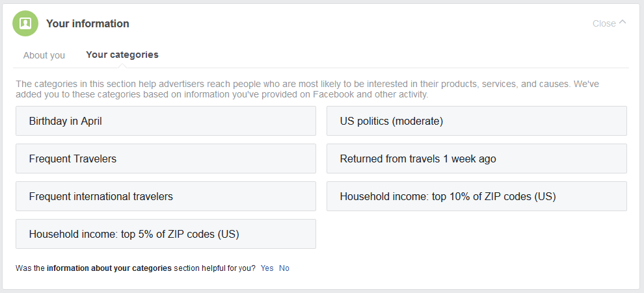Collapse the section with the Close chevron
The height and width of the screenshot is (293, 644).
tap(623, 23)
